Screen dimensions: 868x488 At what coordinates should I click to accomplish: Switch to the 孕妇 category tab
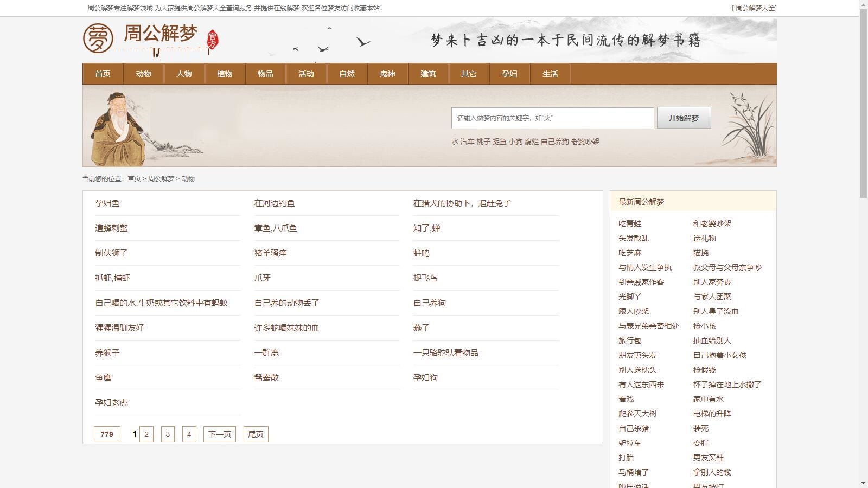click(x=509, y=74)
